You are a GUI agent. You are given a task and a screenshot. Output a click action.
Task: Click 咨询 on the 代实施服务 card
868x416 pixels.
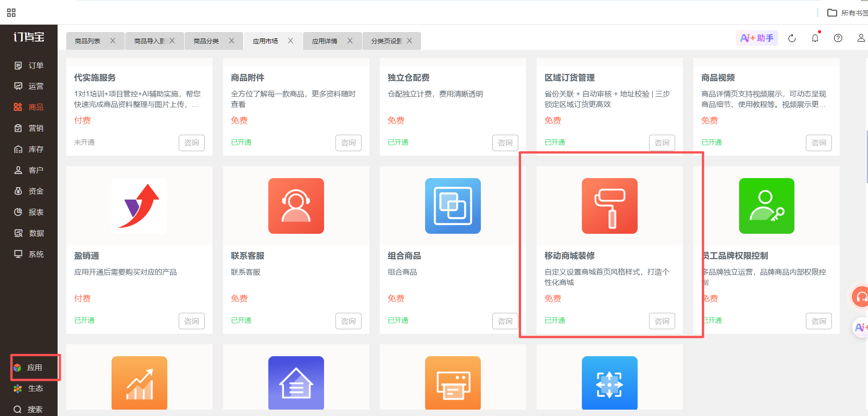coord(192,143)
